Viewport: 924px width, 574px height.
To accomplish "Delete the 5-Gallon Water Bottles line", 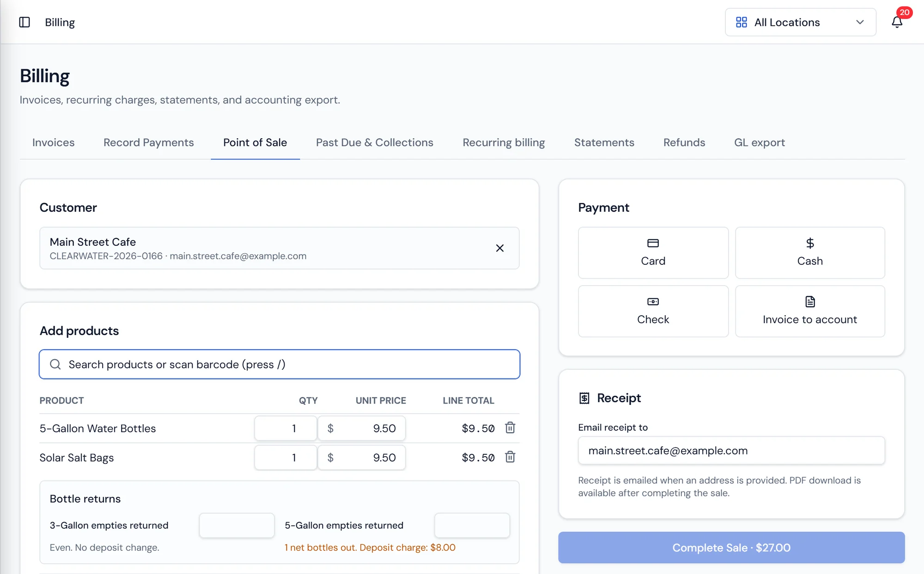I will (510, 428).
